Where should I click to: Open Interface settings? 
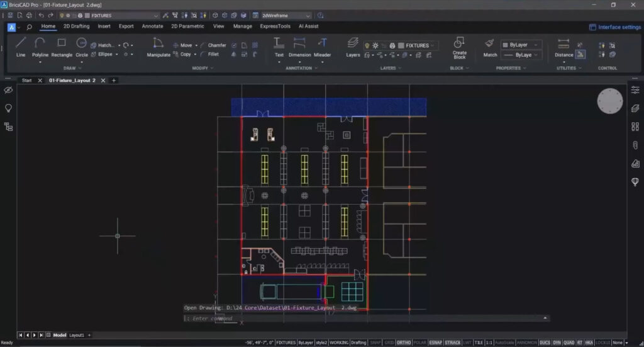tap(615, 27)
